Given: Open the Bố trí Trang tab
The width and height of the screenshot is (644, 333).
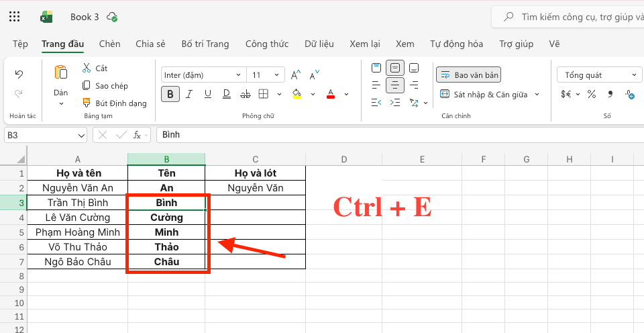Looking at the screenshot, I should [205, 44].
